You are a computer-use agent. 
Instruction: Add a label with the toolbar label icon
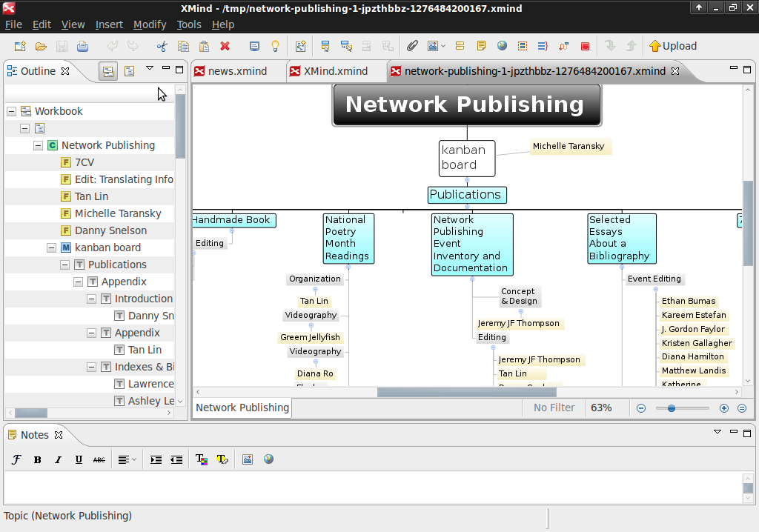[460, 46]
